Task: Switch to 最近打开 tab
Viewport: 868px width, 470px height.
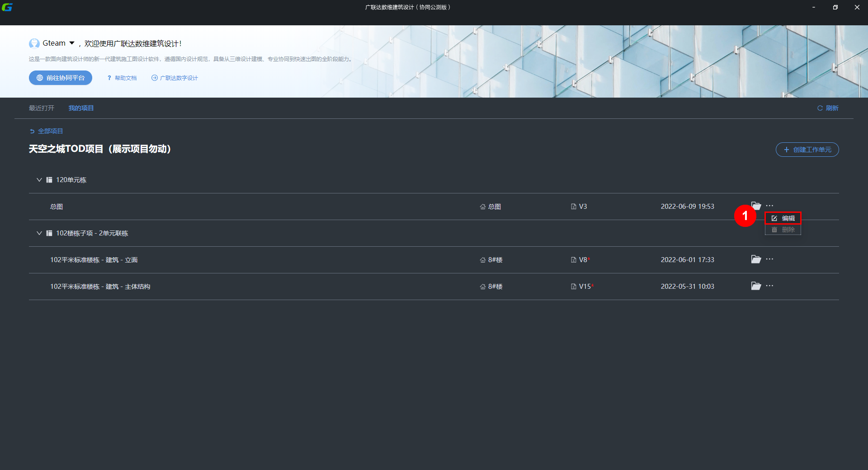Action: [42, 108]
